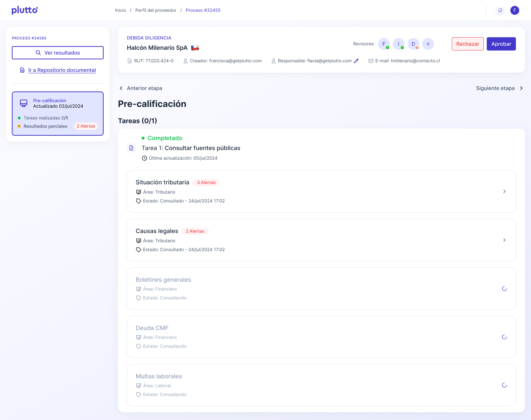Click the 'DEBIDA DILIGENCIA' label
This screenshot has width=531, height=420.
[149, 38]
